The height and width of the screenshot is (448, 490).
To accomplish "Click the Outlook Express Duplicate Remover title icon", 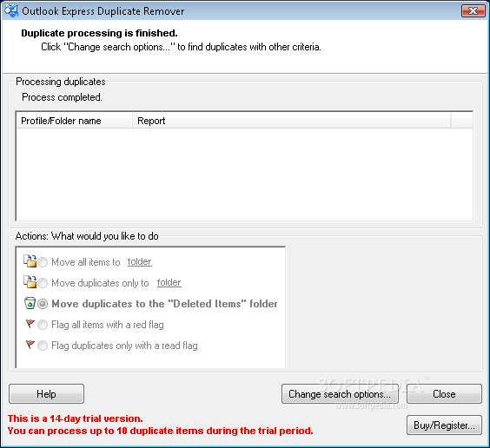I will pyautogui.click(x=11, y=11).
